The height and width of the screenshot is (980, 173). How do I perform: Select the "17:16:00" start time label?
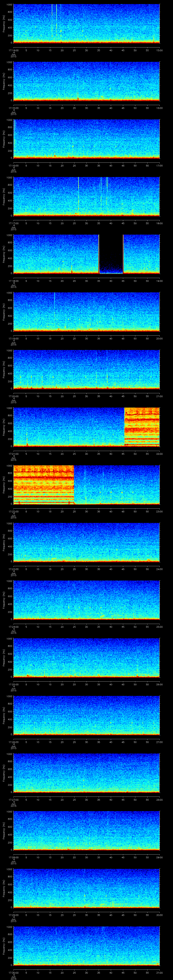pyautogui.click(x=13, y=166)
